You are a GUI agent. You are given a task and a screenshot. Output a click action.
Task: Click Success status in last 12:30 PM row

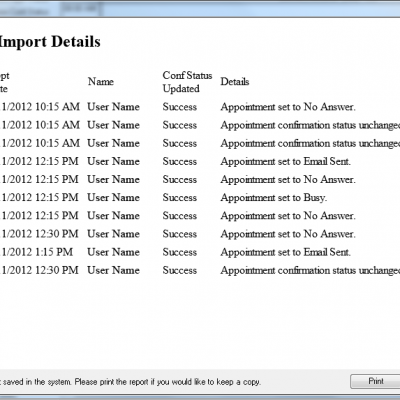click(x=180, y=270)
